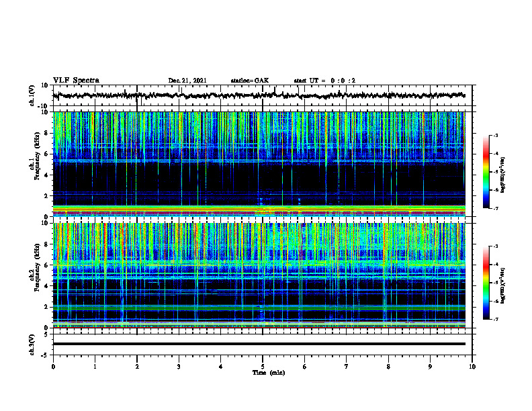
Task: Click the "Time (min)" x-axis label
Action: (269, 373)
